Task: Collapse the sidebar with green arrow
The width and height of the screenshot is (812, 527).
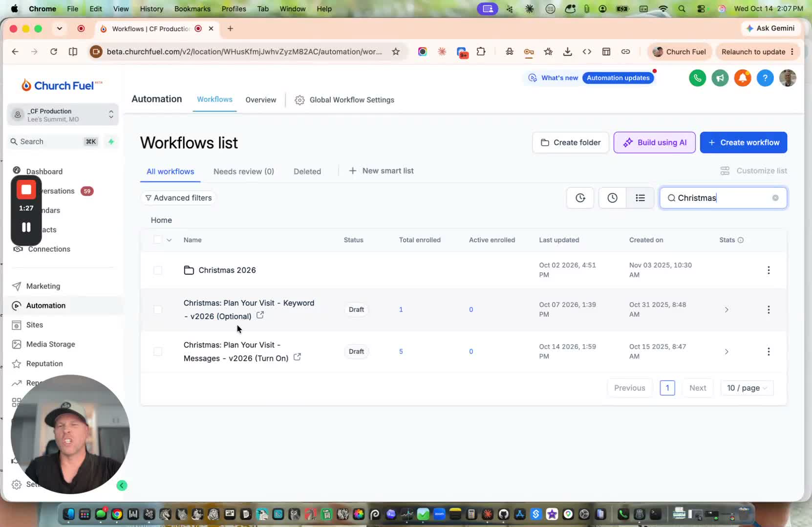Action: (x=122, y=485)
